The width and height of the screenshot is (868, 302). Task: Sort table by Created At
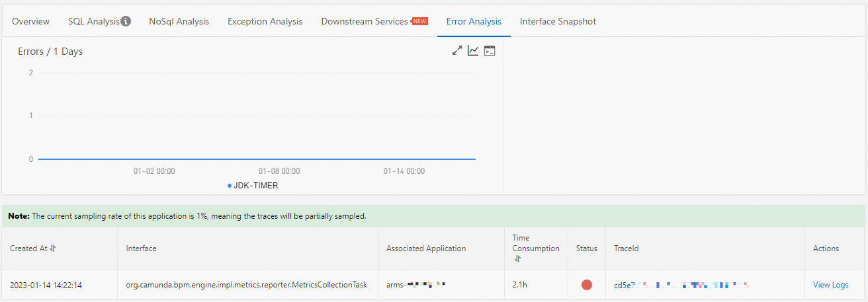[x=53, y=248]
